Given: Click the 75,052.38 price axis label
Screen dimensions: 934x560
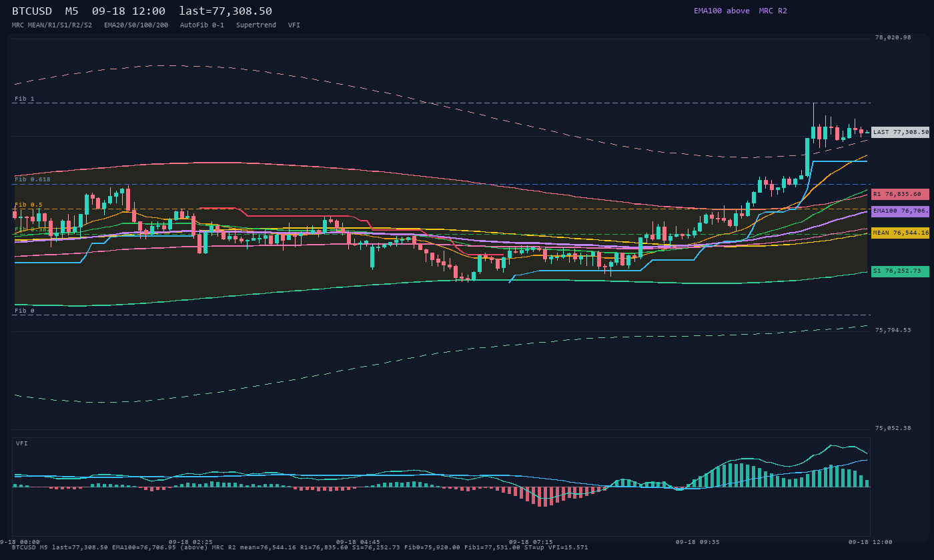Looking at the screenshot, I should tap(893, 428).
